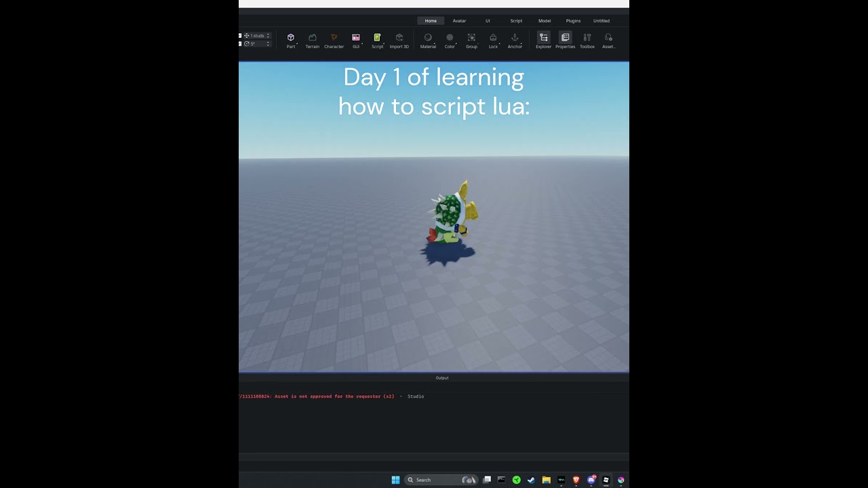Open the Script dropdown arrow
Viewport: 868px width, 488px height.
point(384,44)
